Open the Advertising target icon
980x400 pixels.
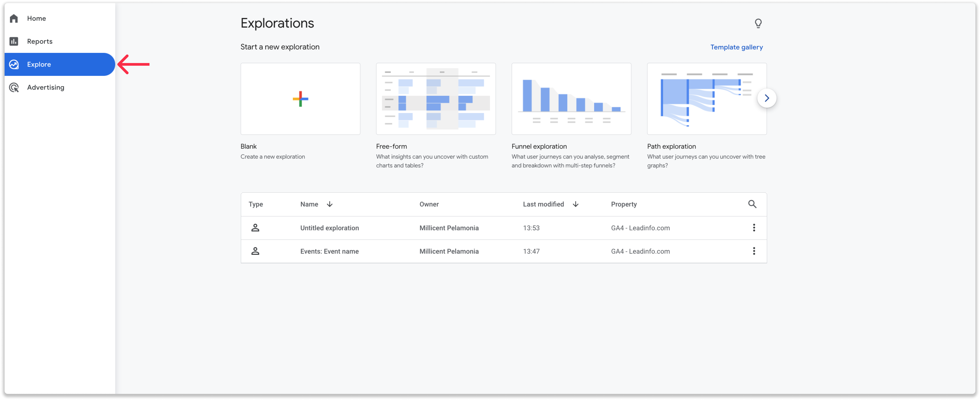[x=14, y=87]
